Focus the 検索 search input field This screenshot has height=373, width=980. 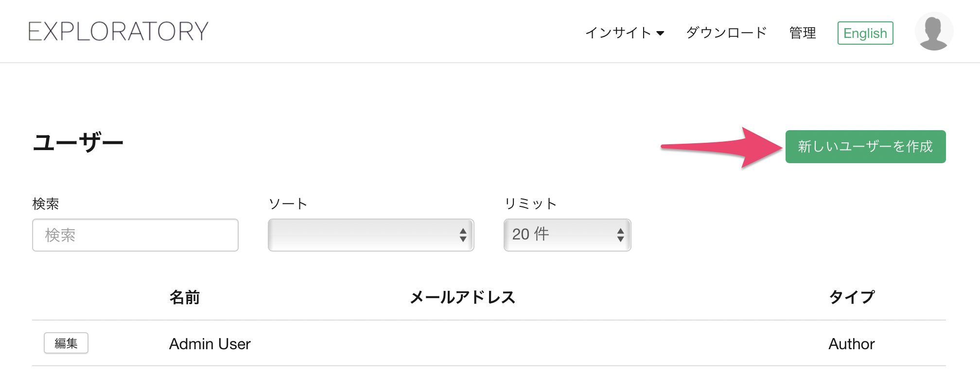[135, 235]
